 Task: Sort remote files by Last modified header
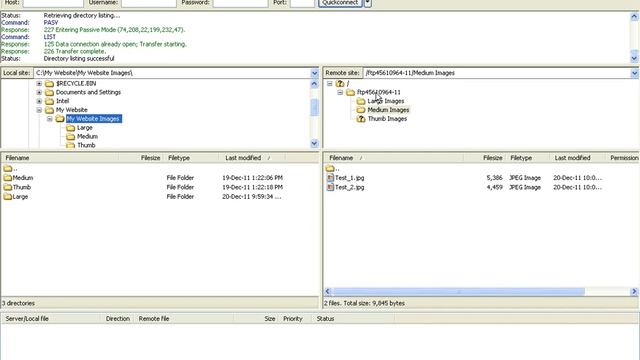[577, 158]
